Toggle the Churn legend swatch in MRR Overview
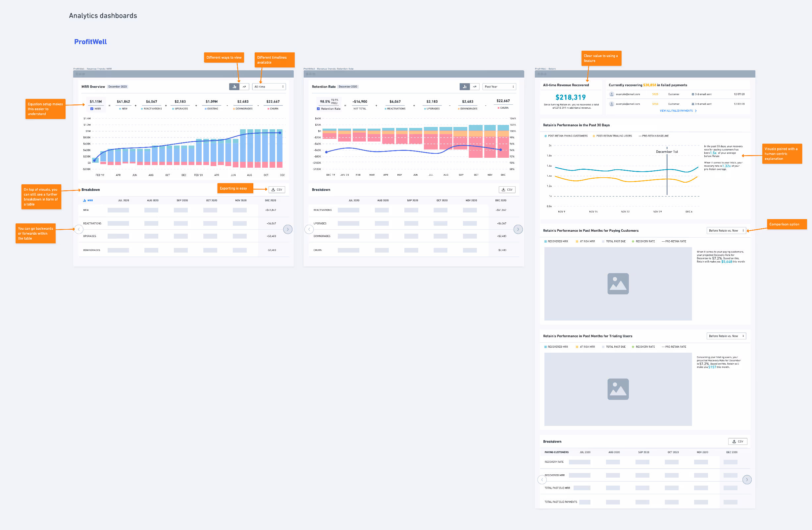The width and height of the screenshot is (812, 530). (x=269, y=109)
